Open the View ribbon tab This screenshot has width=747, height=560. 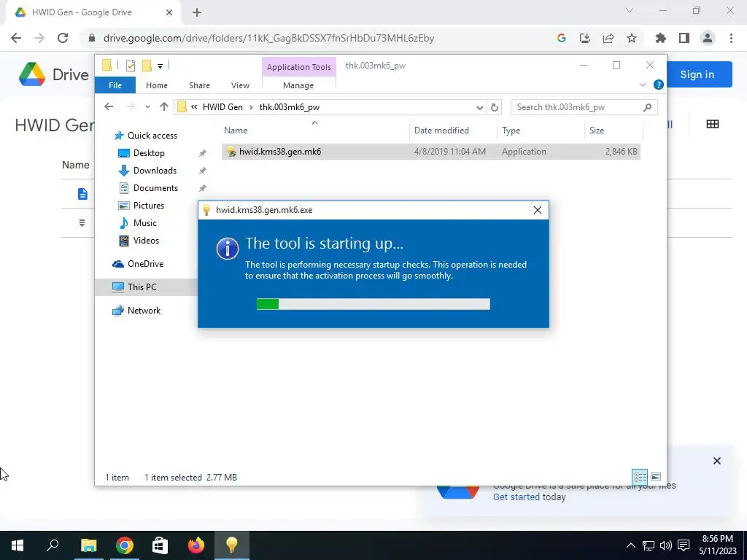240,85
